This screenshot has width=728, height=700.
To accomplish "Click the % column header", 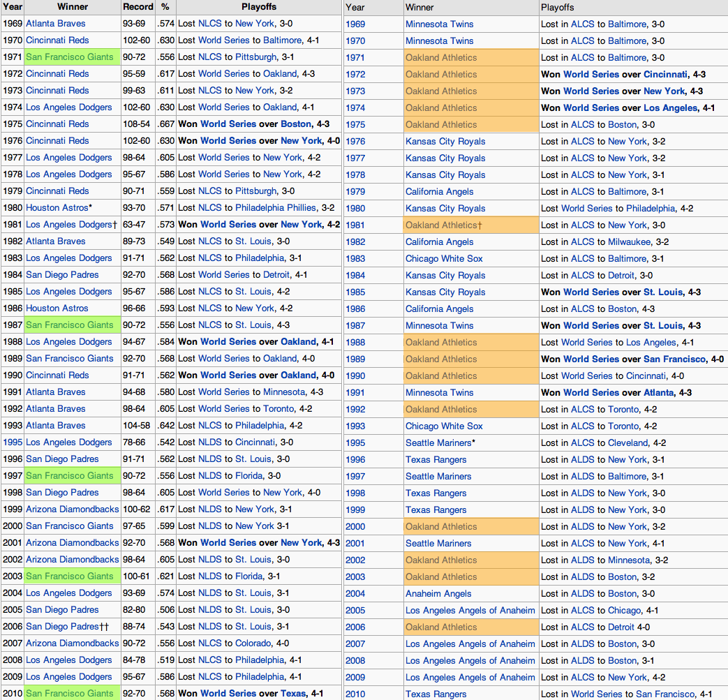I will tap(165, 7).
